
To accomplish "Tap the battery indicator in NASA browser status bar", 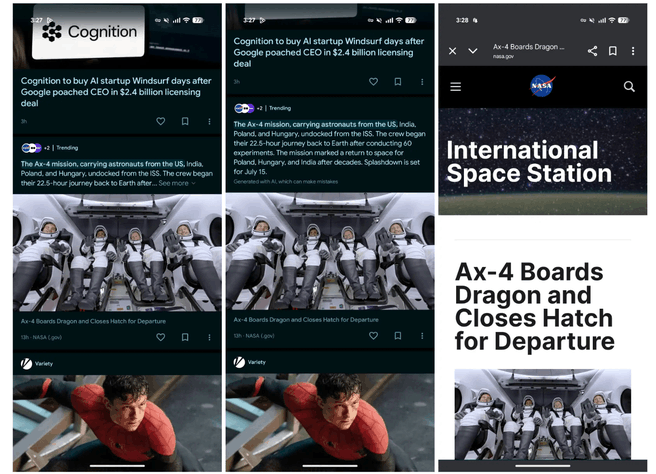I will pyautogui.click(x=623, y=20).
